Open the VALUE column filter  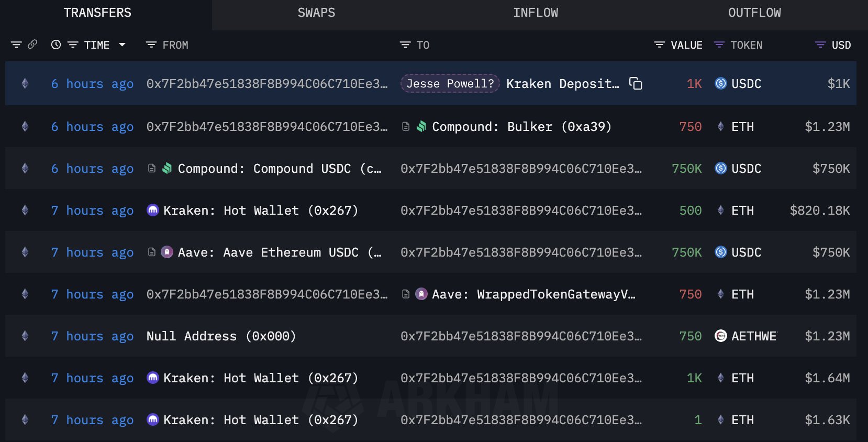pyautogui.click(x=660, y=45)
